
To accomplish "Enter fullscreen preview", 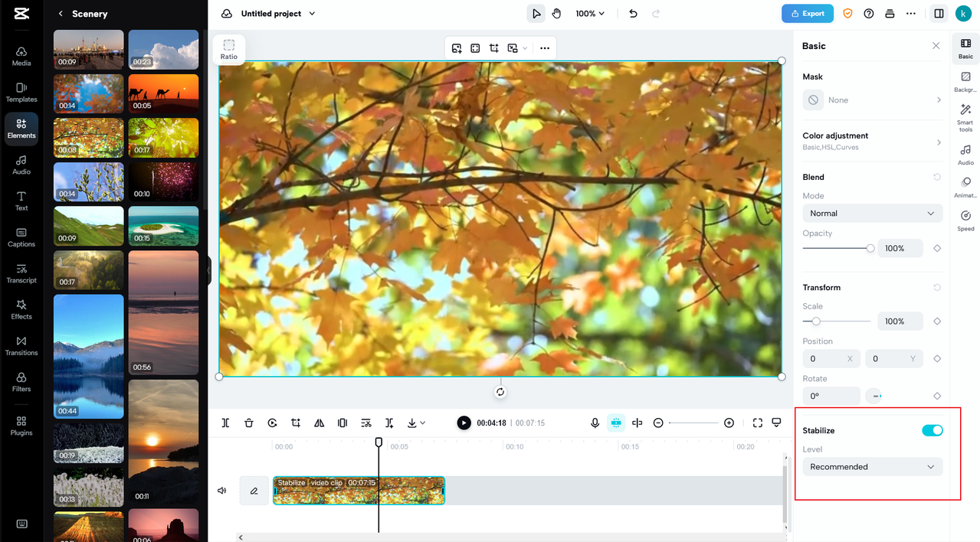I will tap(758, 423).
